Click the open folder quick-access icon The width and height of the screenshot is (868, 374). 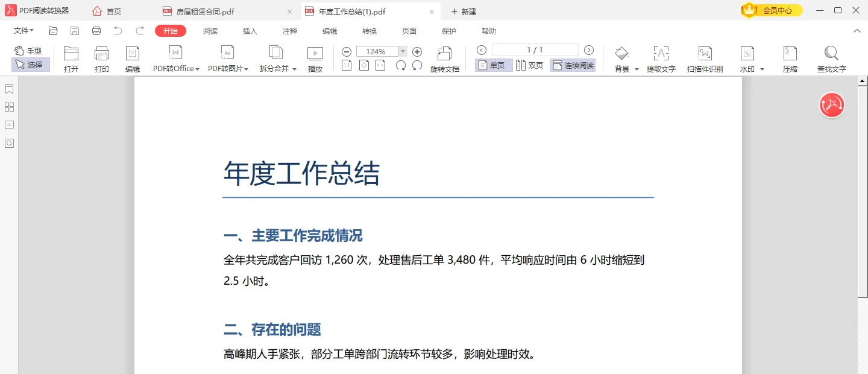click(x=53, y=31)
